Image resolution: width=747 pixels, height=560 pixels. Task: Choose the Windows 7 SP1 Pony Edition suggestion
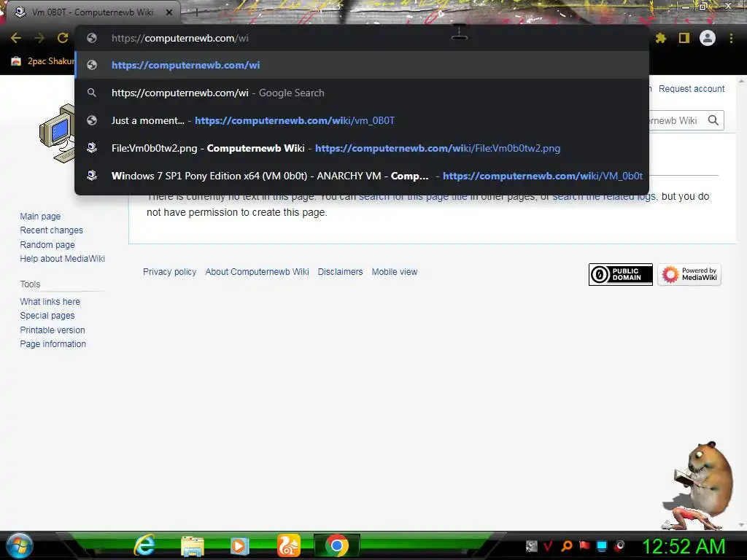click(362, 176)
